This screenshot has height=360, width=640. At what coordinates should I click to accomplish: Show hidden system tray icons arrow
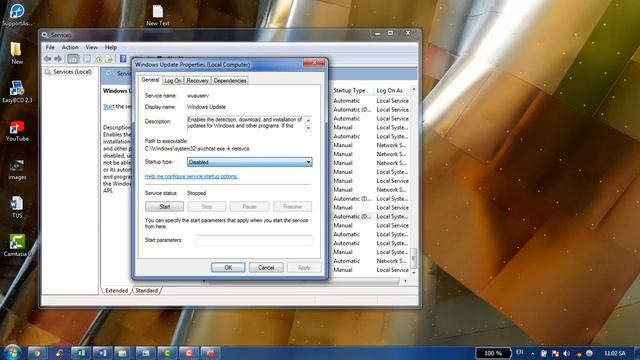click(x=533, y=353)
